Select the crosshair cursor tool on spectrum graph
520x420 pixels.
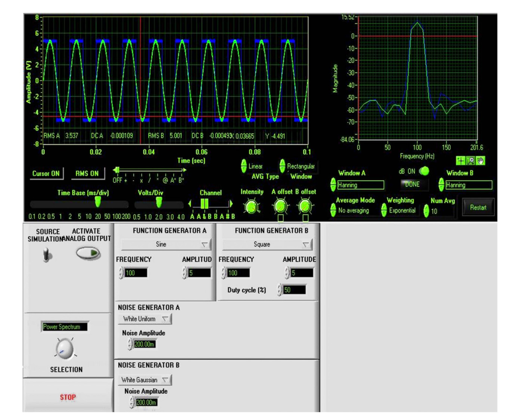tap(461, 161)
